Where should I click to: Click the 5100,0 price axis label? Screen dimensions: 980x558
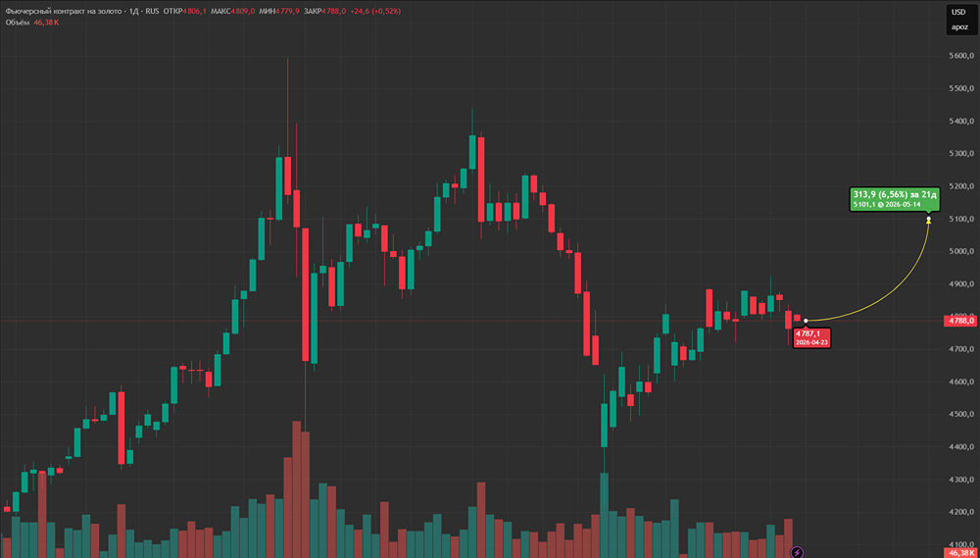(961, 219)
